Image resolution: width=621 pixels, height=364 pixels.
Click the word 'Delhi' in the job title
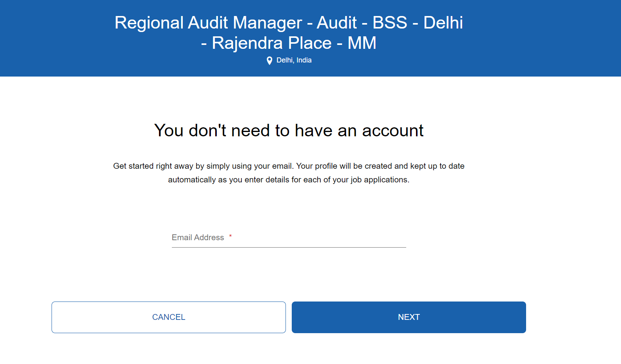443,23
